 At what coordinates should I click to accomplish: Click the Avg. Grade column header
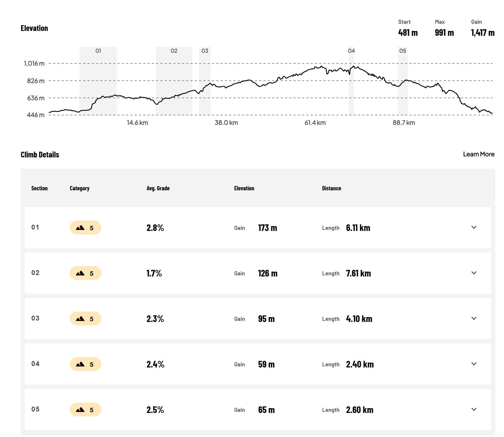point(158,188)
